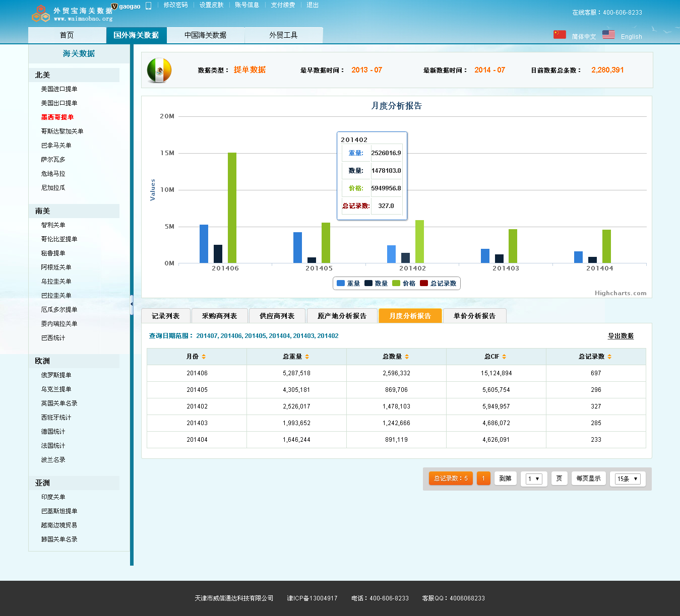680x616 pixels.
Task: Open 英国关单名录 in sidebar
Action: (x=59, y=403)
